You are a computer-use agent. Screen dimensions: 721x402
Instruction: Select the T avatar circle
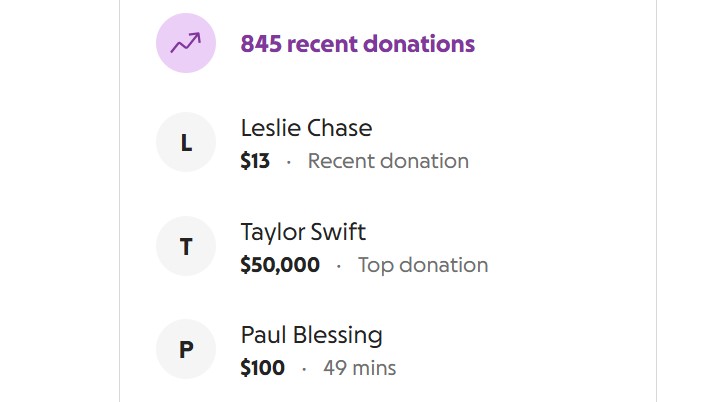point(186,246)
